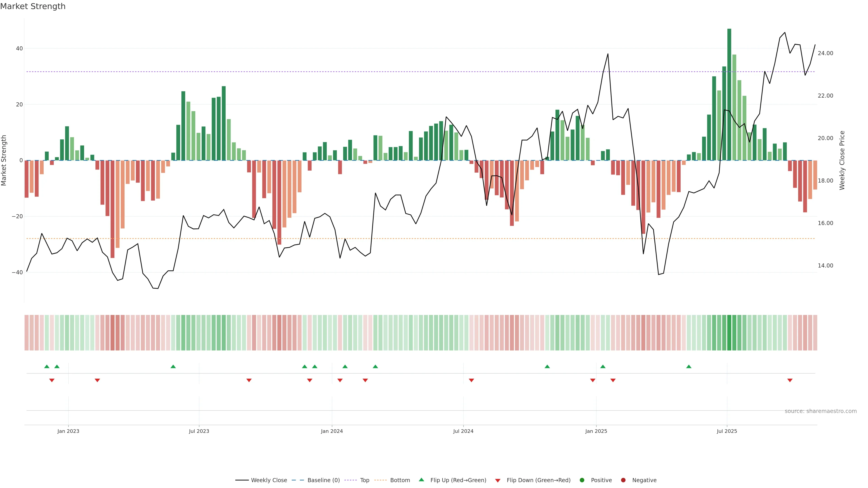Click the 24.00 price axis tick label
This screenshot has width=868, height=488.
coord(825,53)
